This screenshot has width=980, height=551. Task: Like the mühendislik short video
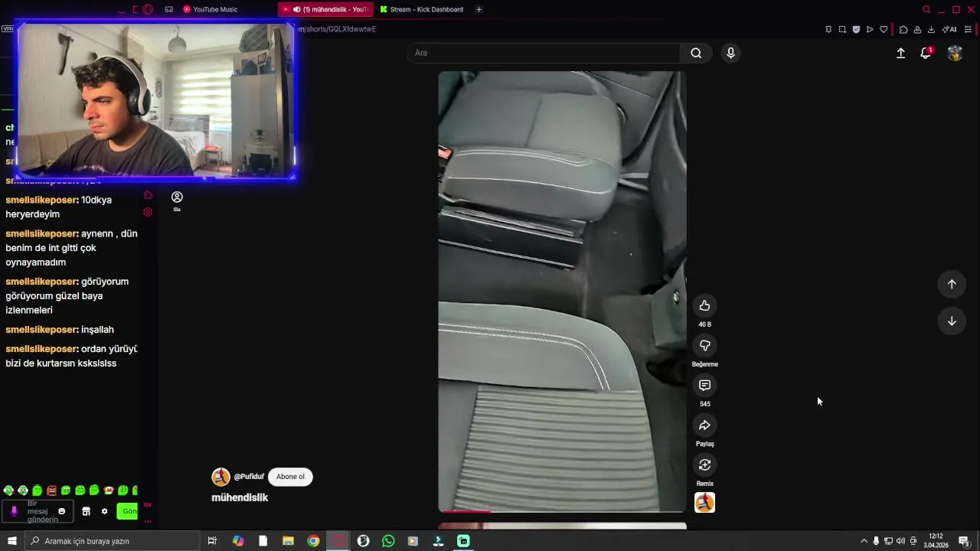[704, 306]
